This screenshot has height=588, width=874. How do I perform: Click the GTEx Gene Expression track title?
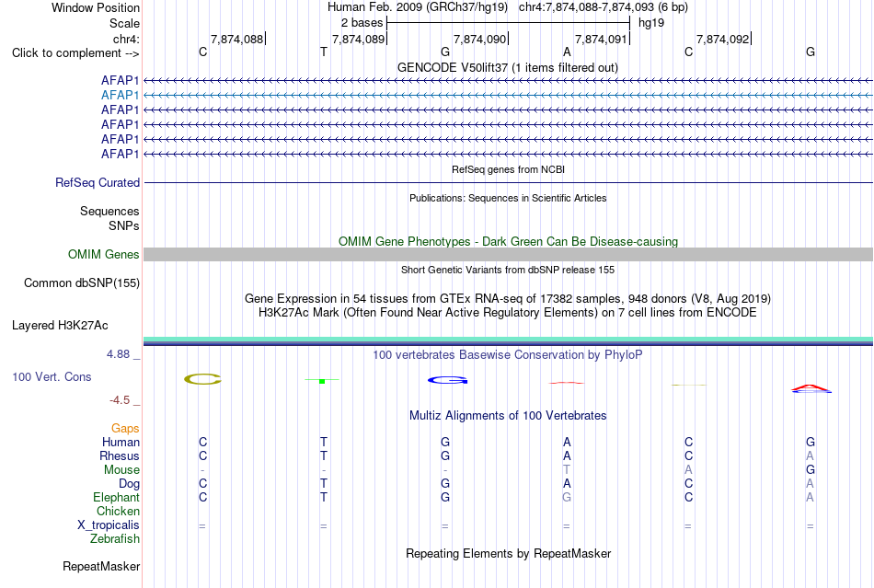coord(508,299)
